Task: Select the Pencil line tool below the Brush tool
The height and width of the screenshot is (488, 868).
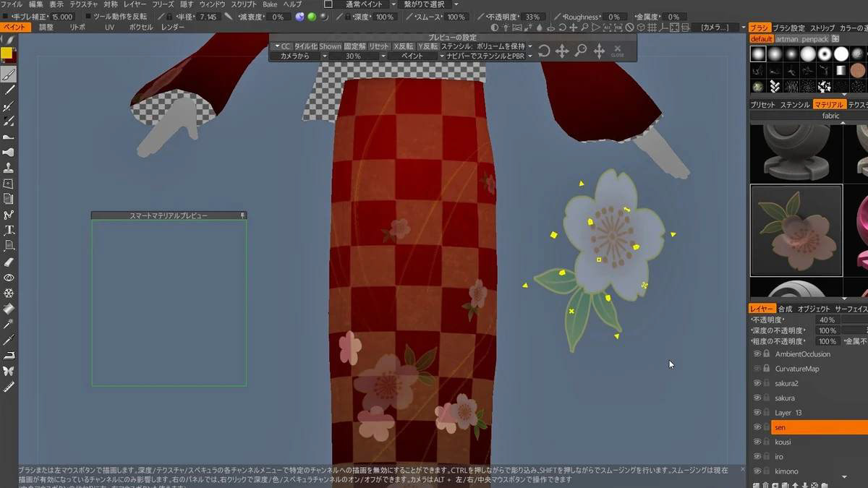Action: click(9, 90)
